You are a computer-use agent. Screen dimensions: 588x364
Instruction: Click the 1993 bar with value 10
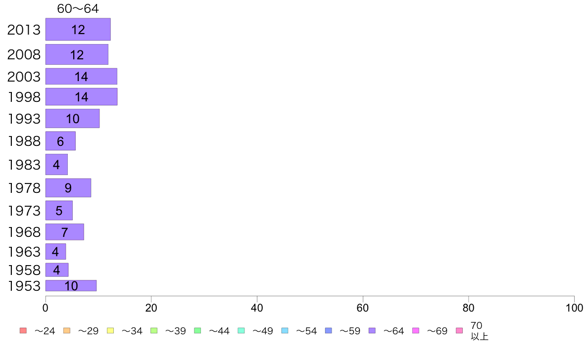point(72,119)
